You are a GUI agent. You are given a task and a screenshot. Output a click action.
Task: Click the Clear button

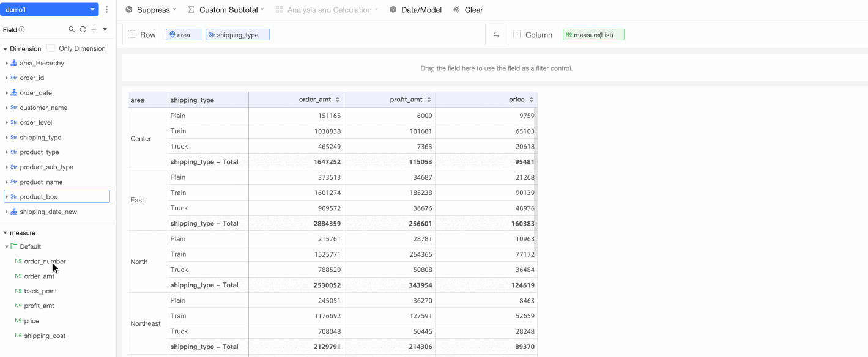[468, 10]
